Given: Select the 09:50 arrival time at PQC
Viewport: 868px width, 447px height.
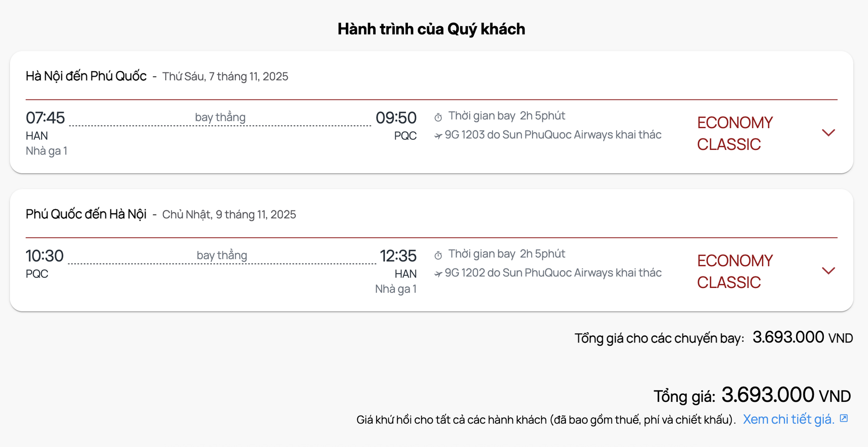Looking at the screenshot, I should [396, 118].
